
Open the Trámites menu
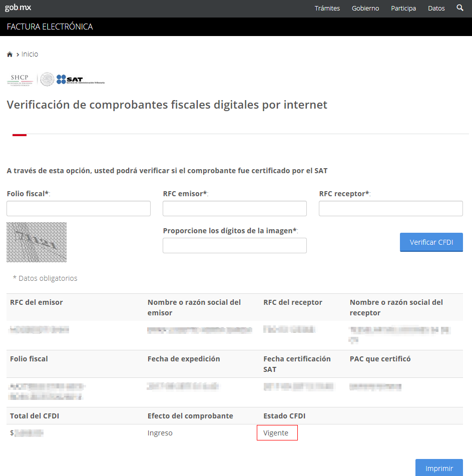[327, 8]
